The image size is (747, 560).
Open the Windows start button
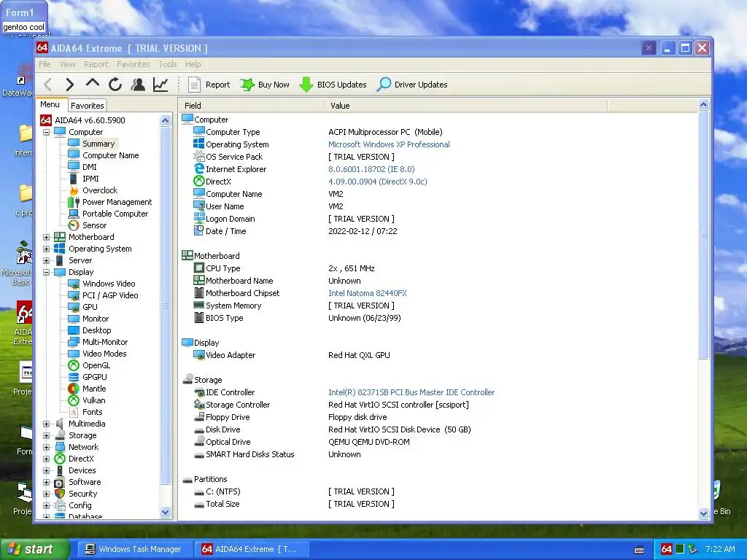(34, 549)
